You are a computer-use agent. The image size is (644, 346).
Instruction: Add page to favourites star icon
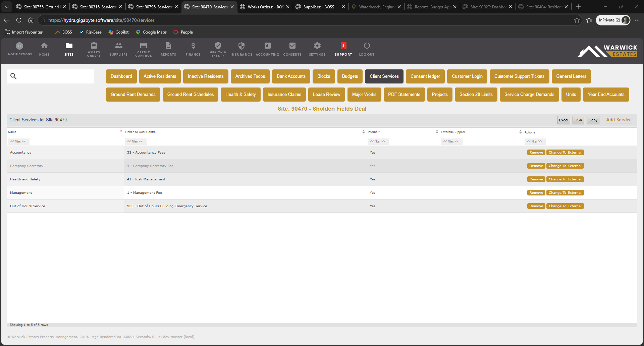[577, 20]
